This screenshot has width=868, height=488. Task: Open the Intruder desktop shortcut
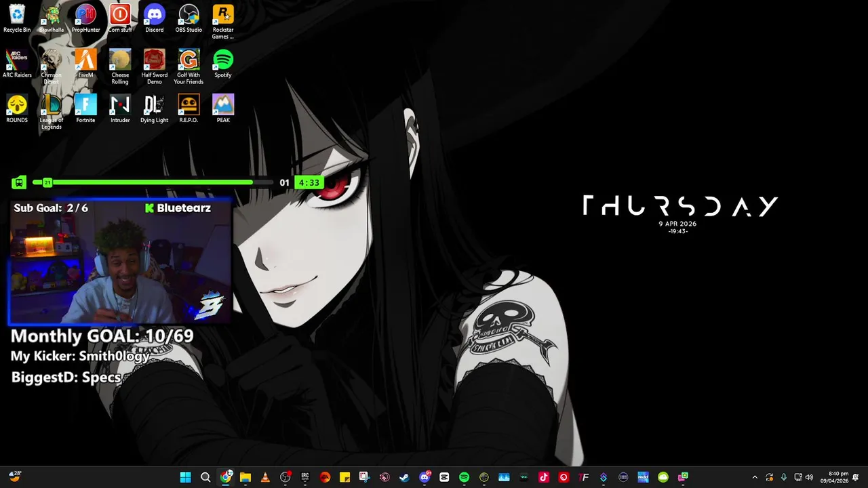[x=120, y=109]
